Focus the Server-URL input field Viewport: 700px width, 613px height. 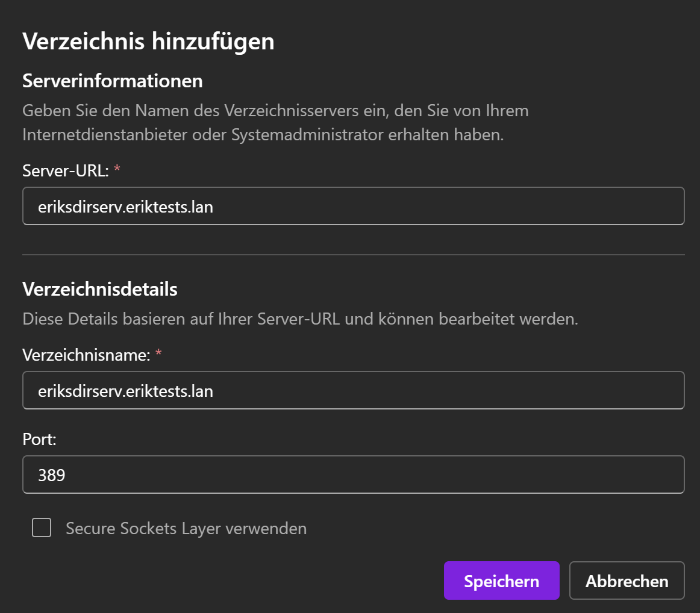pos(353,206)
